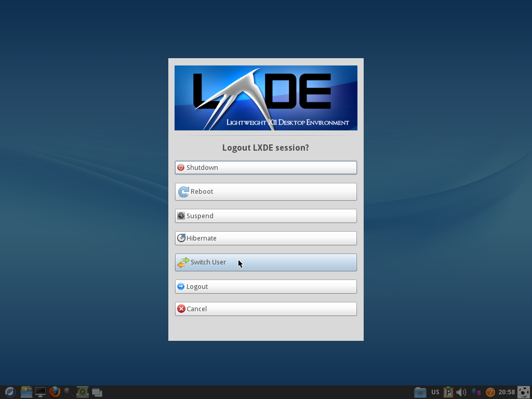
Task: Toggle the desktop pager on the taskbar
Action: point(97,392)
